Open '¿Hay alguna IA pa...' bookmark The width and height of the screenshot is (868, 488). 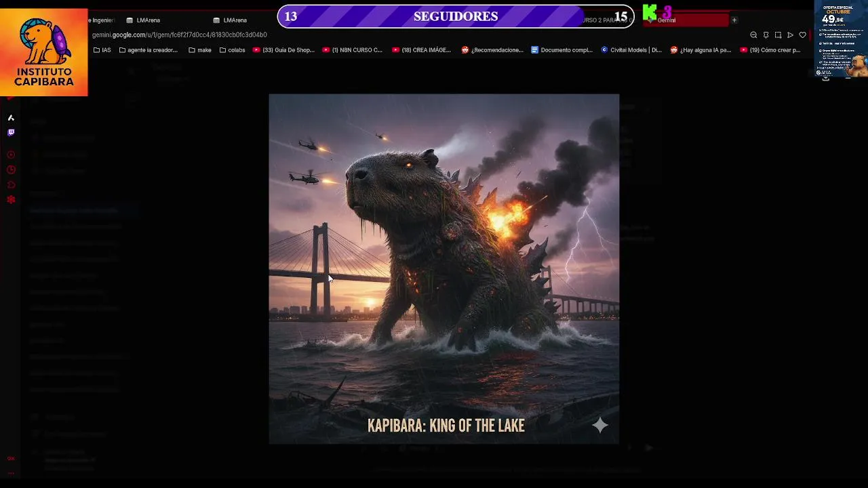click(701, 50)
